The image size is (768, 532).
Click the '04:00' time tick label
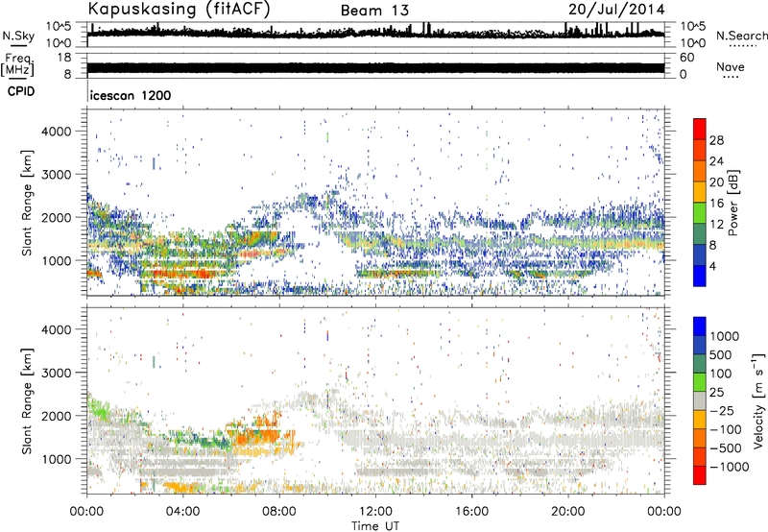(x=182, y=512)
